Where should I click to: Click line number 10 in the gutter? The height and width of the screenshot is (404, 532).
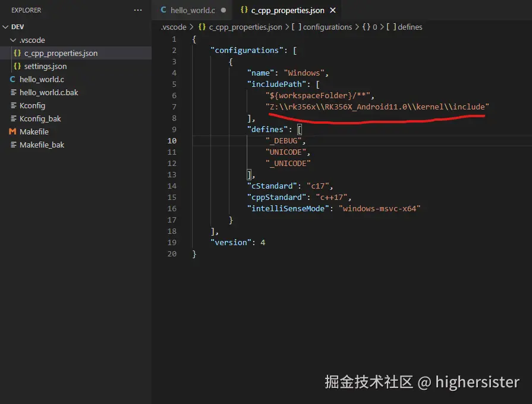coord(172,140)
